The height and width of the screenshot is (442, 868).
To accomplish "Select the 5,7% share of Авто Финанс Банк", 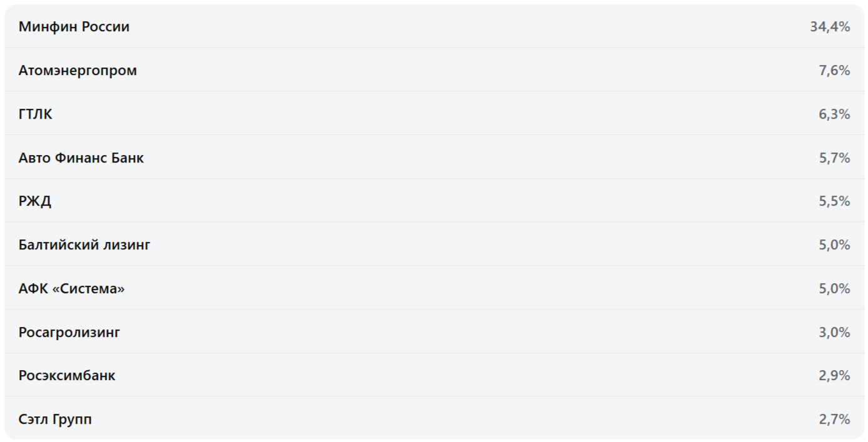I will [x=834, y=158].
